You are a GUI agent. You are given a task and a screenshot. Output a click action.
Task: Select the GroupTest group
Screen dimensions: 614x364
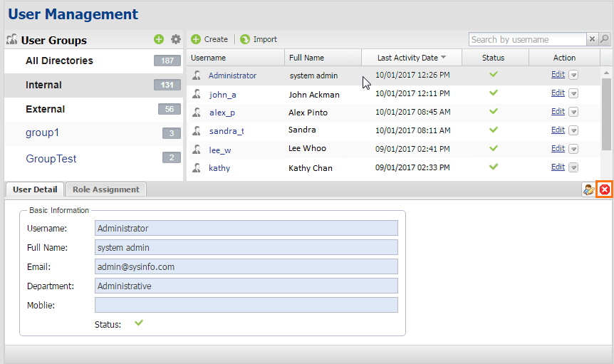(x=51, y=158)
